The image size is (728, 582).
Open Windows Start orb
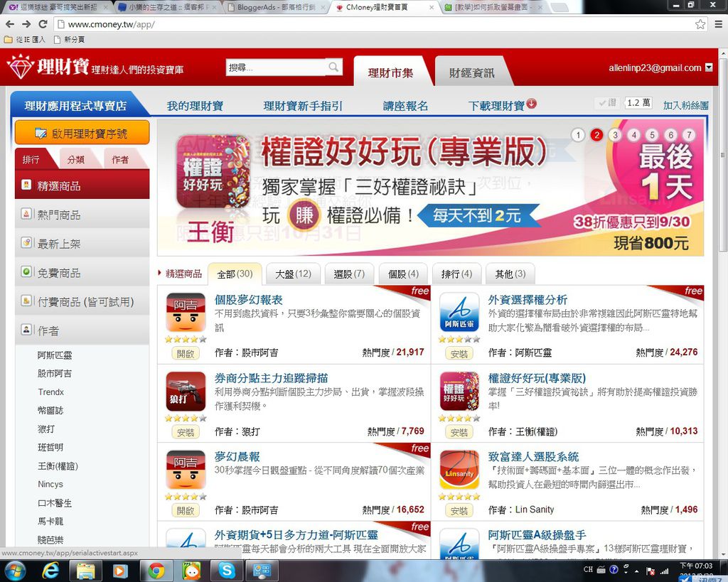point(15,571)
